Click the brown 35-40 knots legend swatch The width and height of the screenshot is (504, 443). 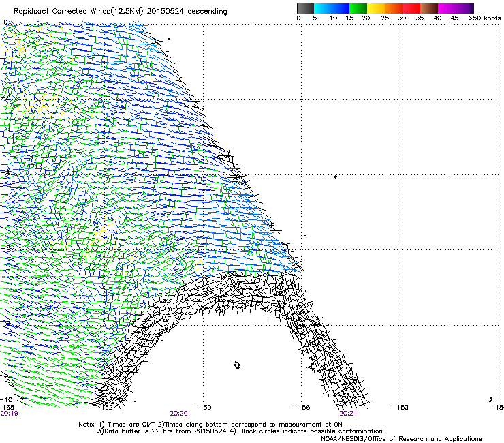click(x=429, y=8)
